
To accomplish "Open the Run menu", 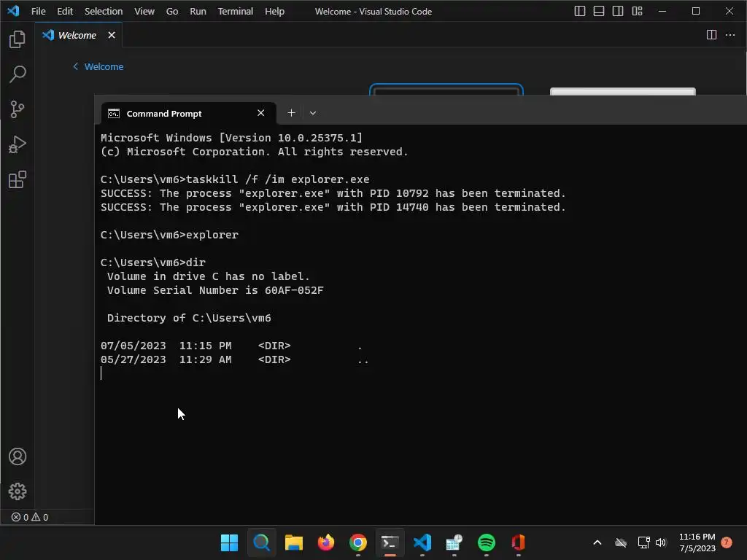I will [198, 11].
